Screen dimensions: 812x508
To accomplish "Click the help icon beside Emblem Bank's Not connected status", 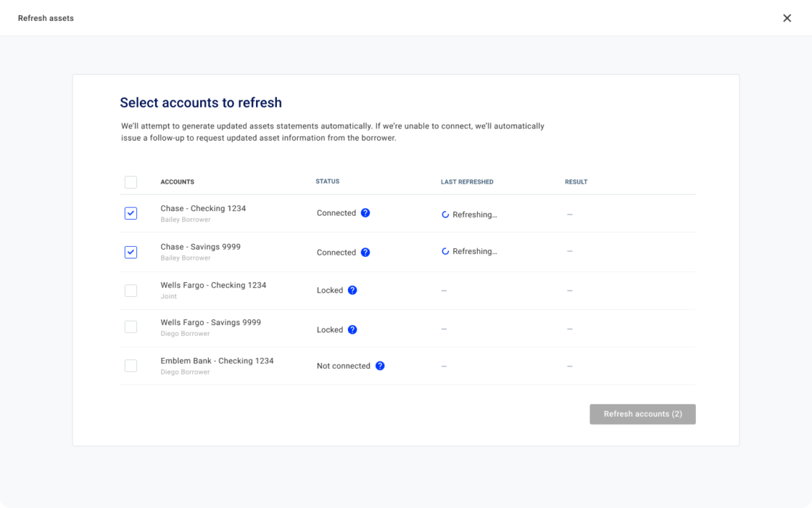I will click(x=381, y=366).
